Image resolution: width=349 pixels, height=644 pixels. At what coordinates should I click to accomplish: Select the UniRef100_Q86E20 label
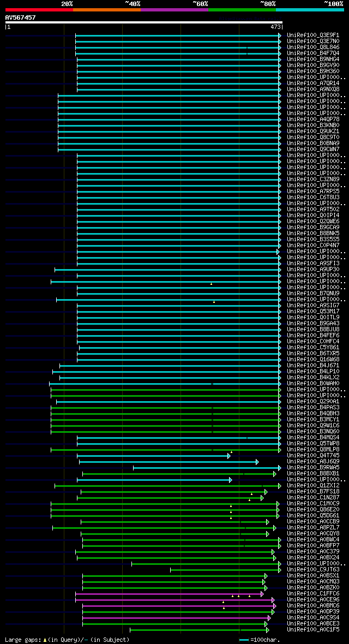pos(313,510)
